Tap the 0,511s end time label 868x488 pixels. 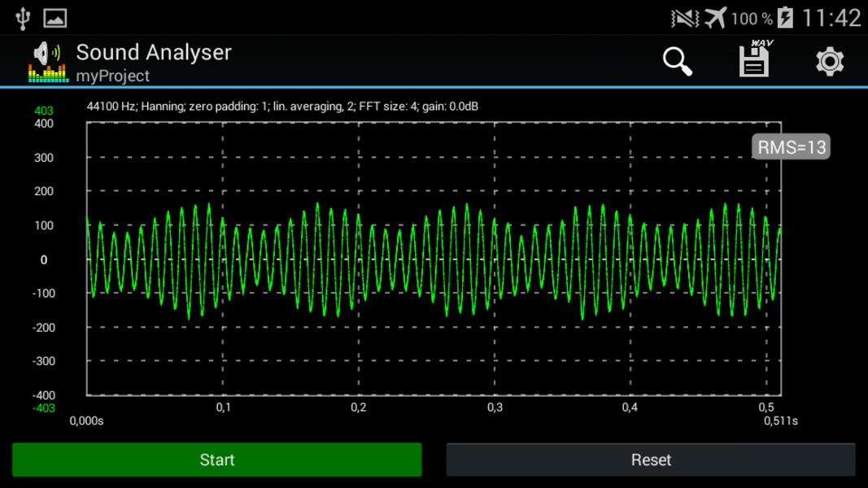pyautogui.click(x=780, y=421)
